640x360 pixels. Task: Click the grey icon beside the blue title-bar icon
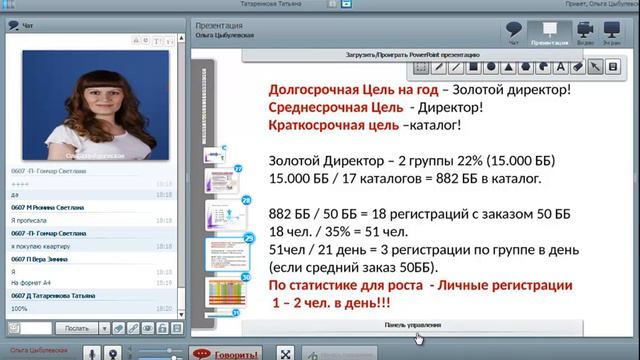[x=332, y=4]
